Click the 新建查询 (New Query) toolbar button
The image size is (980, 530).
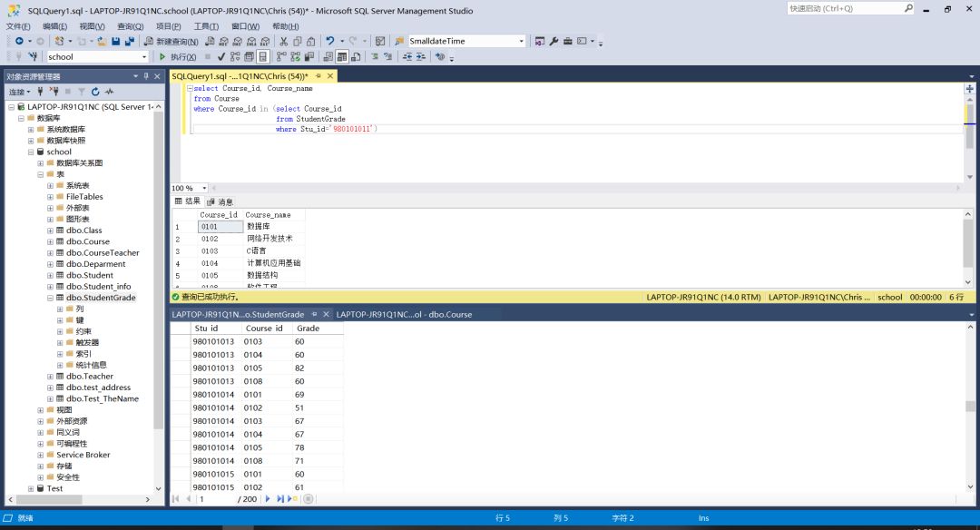click(171, 42)
